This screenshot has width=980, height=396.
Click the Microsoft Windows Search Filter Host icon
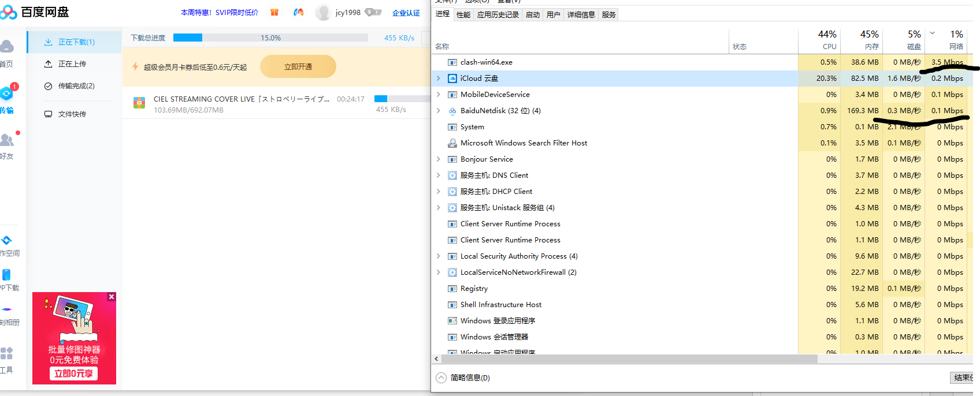tap(453, 143)
